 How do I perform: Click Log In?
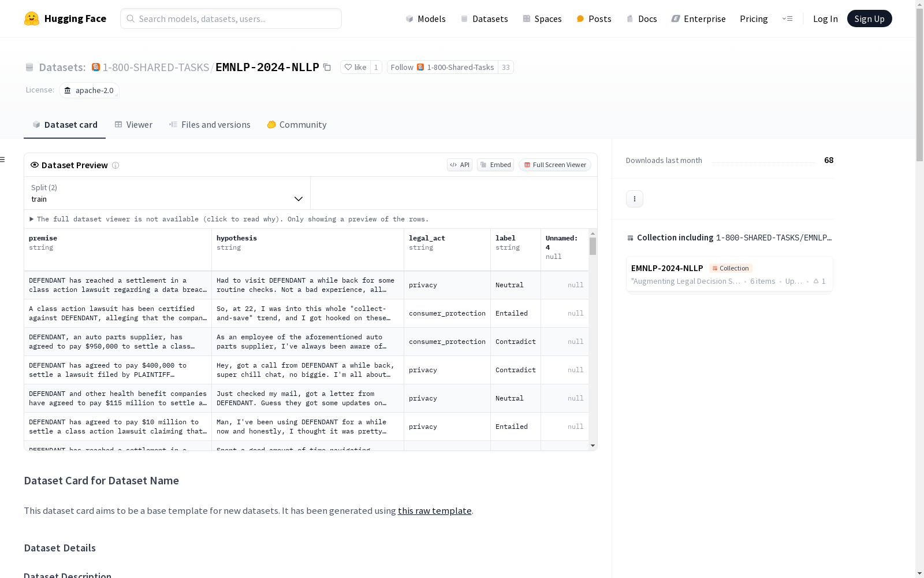point(825,18)
